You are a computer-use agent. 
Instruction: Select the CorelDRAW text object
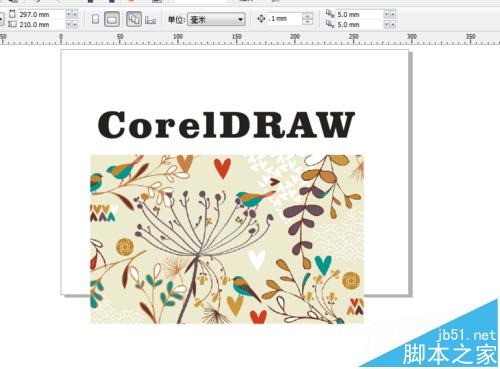tap(226, 125)
